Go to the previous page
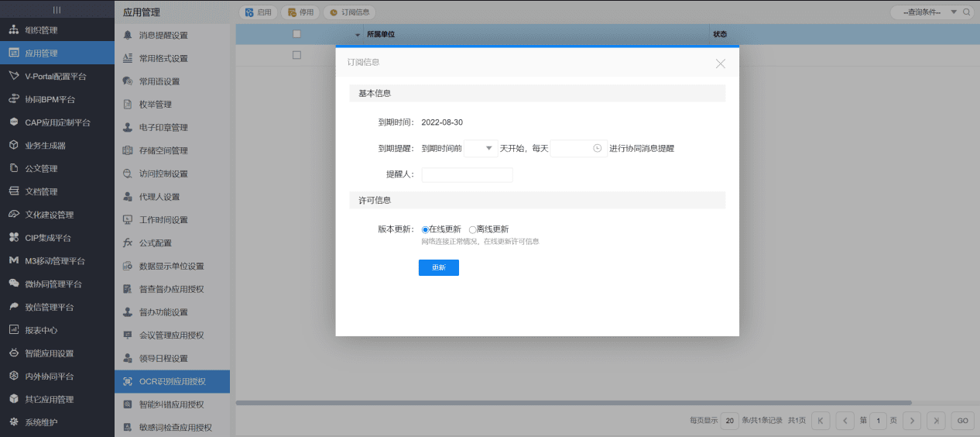Viewport: 980px width, 437px height. click(845, 421)
